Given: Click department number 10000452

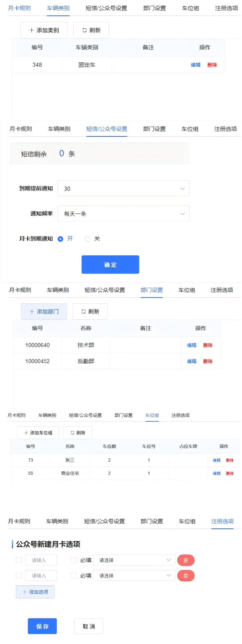Looking at the screenshot, I should [37, 361].
